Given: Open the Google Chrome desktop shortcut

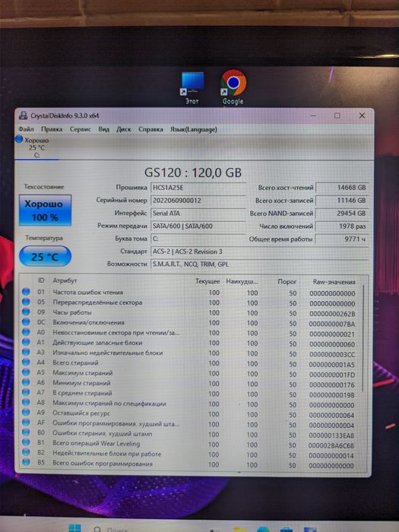Looking at the screenshot, I should point(233,87).
